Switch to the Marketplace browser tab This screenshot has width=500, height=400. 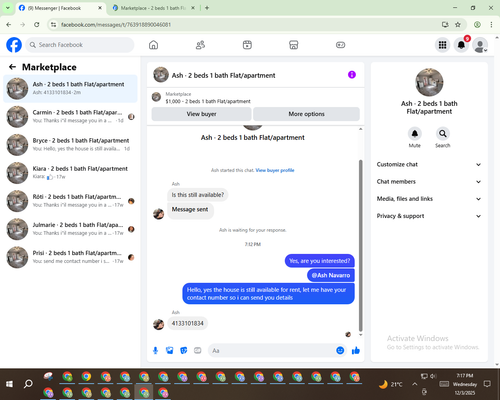point(153,8)
